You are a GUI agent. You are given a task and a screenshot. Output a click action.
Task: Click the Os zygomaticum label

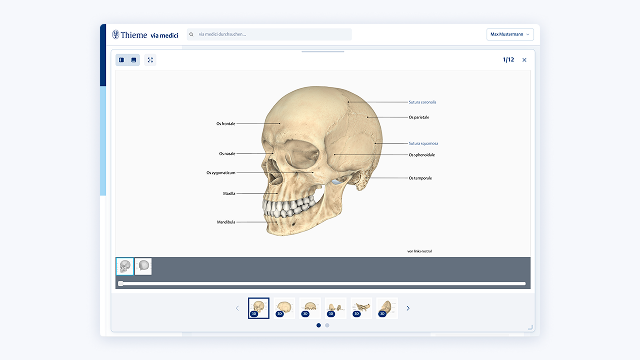pos(221,173)
